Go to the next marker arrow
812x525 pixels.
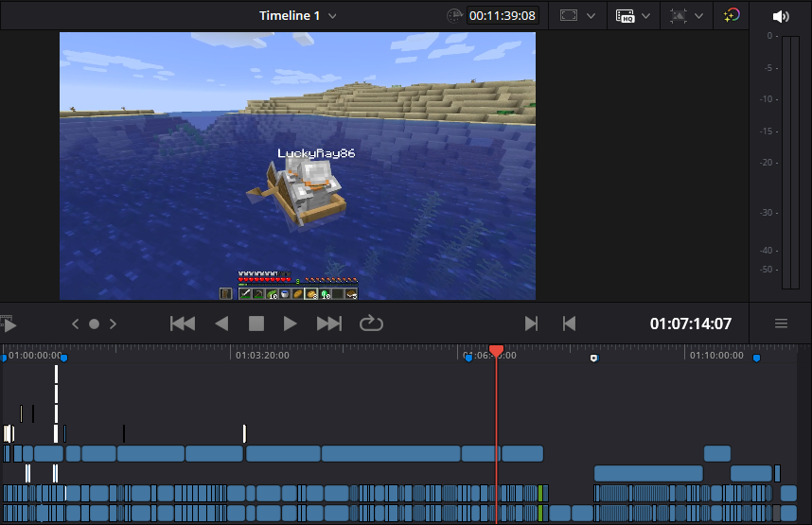113,324
